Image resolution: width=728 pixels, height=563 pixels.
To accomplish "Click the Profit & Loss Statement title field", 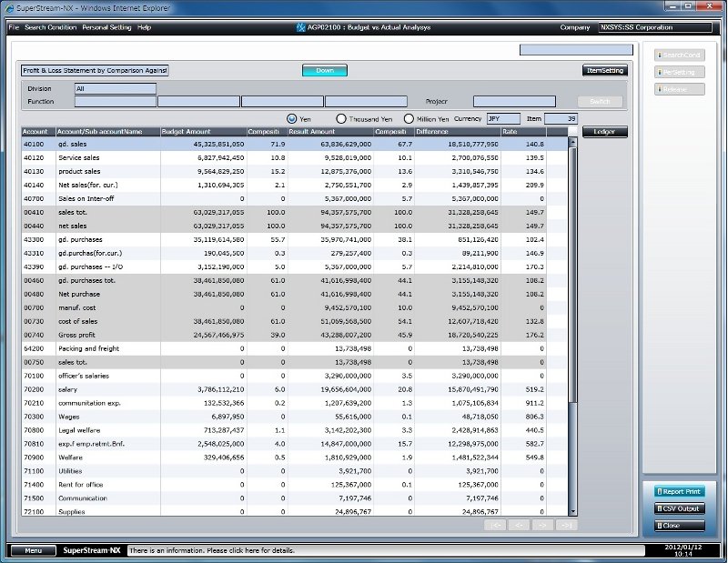I will (x=95, y=71).
